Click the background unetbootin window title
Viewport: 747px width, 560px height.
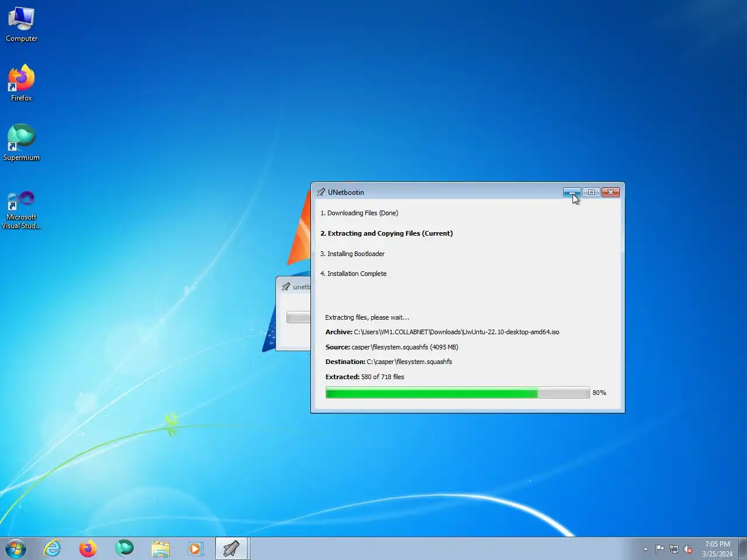(x=302, y=287)
